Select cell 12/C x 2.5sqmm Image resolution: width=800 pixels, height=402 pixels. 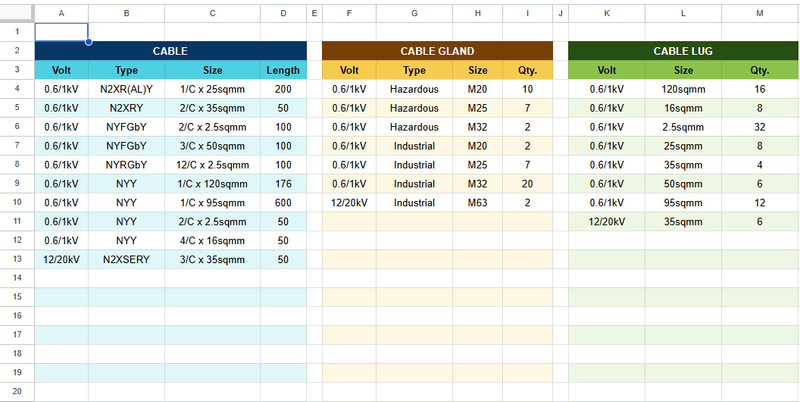point(212,165)
